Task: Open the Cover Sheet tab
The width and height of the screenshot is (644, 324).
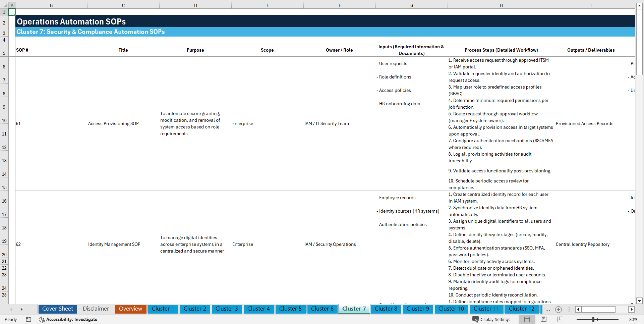Action: [x=57, y=309]
